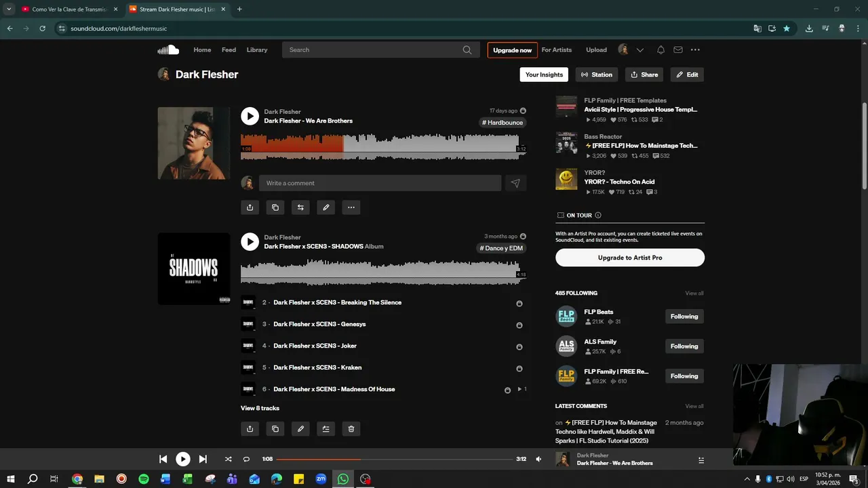Open the Upload page
This screenshot has width=868, height=488.
click(597, 49)
